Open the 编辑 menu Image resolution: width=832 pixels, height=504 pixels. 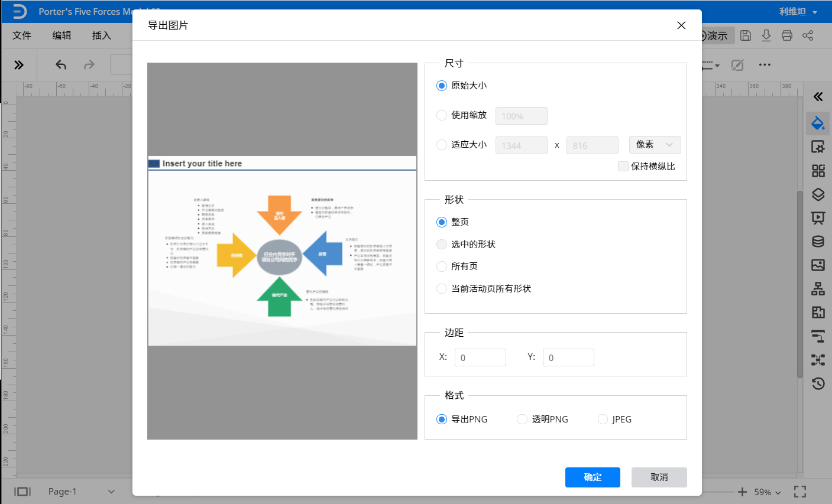62,35
